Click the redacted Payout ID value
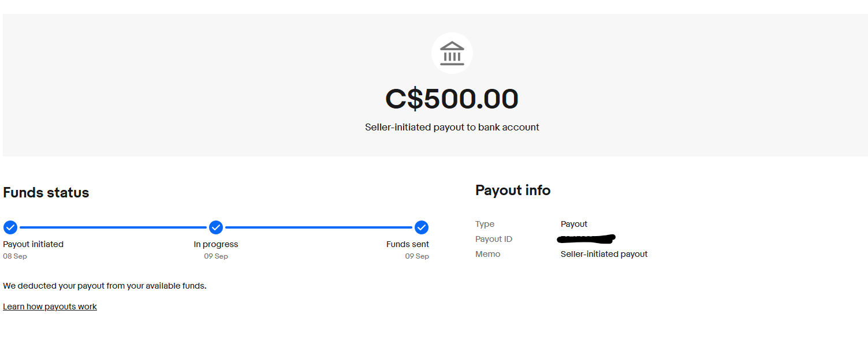This screenshot has height=340, width=868. click(x=587, y=238)
